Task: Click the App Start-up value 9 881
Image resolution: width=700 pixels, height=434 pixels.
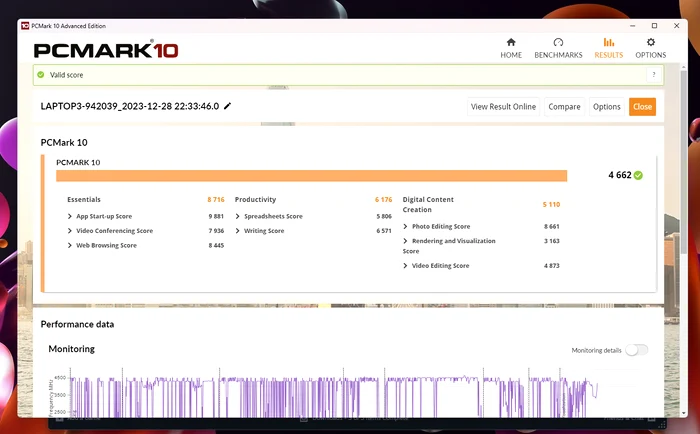Action: [216, 216]
